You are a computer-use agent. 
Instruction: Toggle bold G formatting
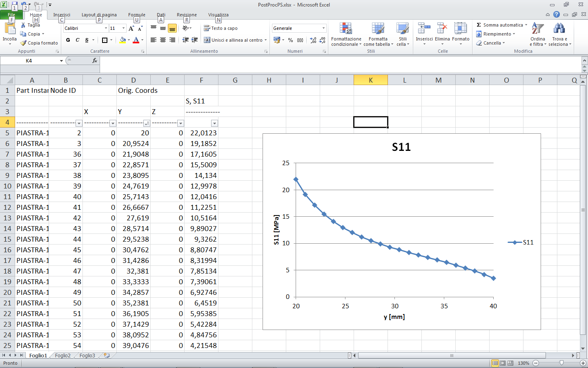[68, 40]
